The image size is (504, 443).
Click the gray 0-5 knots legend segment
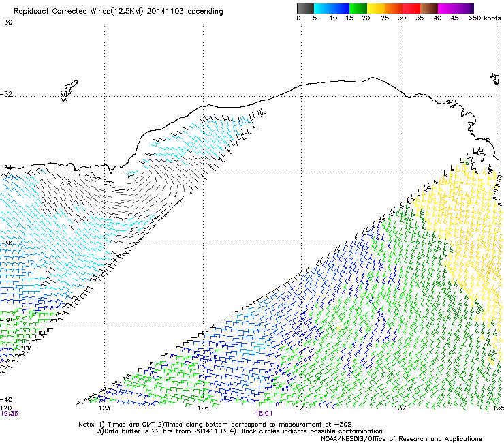[305, 8]
